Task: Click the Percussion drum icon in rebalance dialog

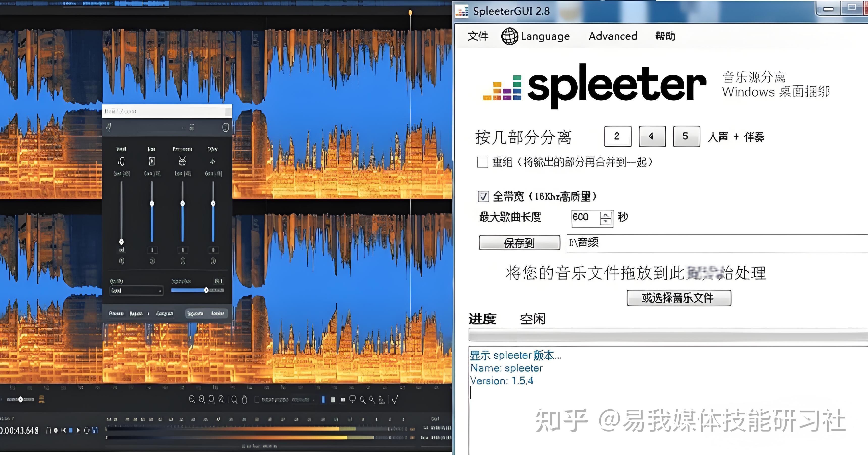Action: (182, 161)
